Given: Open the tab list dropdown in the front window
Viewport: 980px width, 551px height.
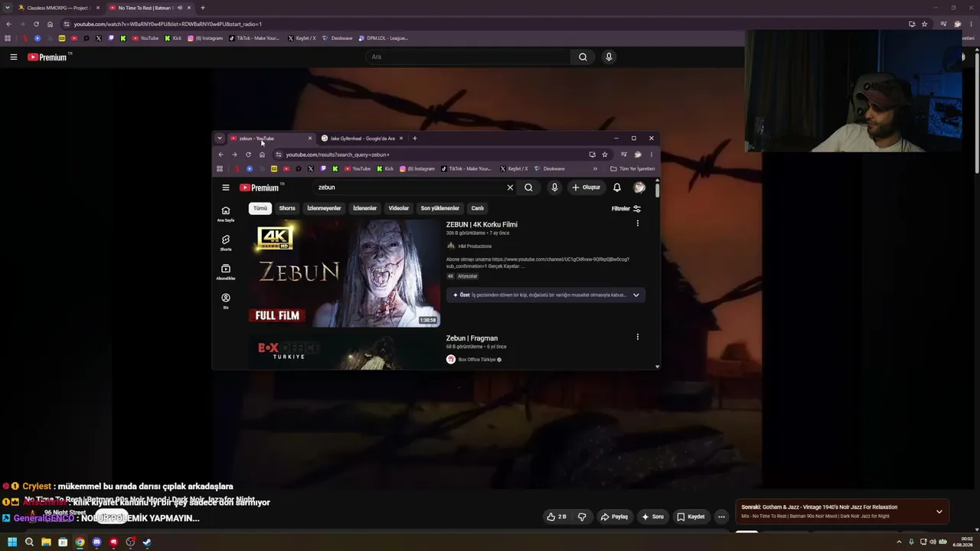Looking at the screenshot, I should click(219, 139).
